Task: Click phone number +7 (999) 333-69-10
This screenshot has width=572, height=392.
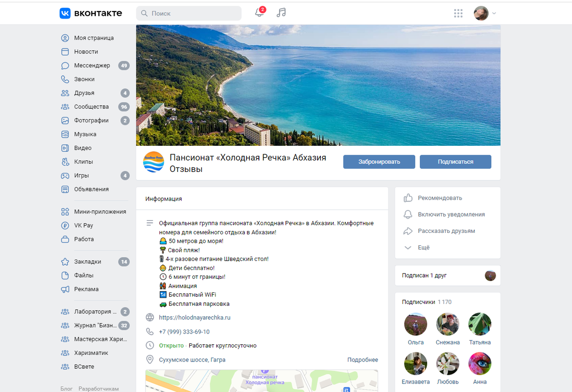Action: point(184,332)
